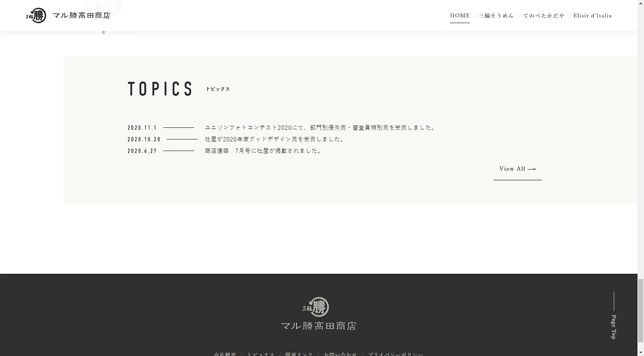Select HOME in the top navigation

(459, 16)
